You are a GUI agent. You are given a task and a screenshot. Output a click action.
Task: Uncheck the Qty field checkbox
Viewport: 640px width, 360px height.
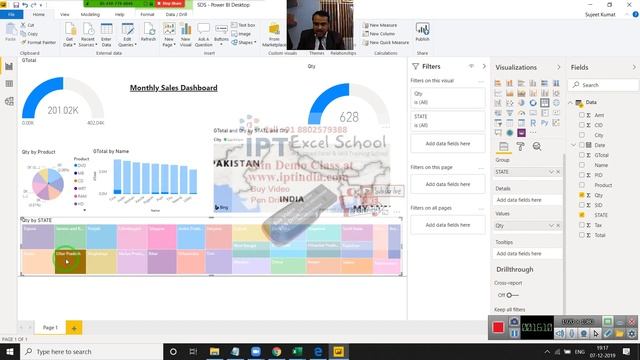tap(582, 195)
